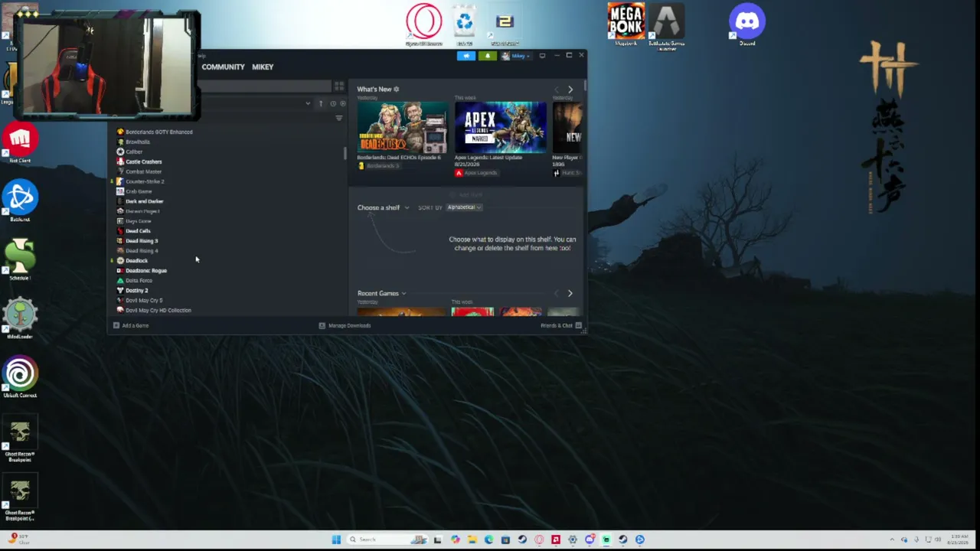Open File Explorer from the taskbar
Viewport: 980px width, 551px height.
(472, 540)
